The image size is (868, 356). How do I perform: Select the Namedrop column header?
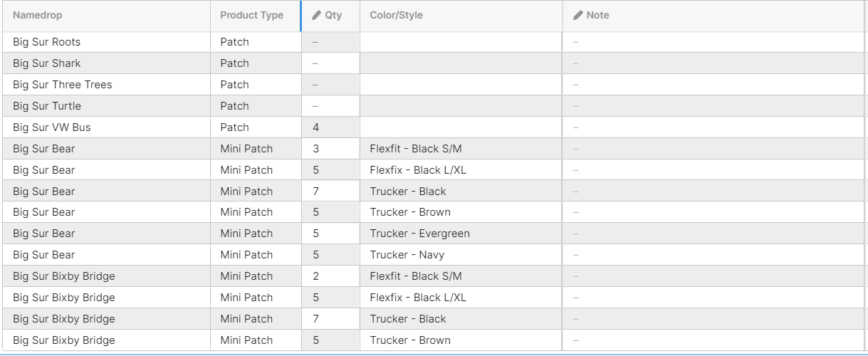click(x=106, y=16)
